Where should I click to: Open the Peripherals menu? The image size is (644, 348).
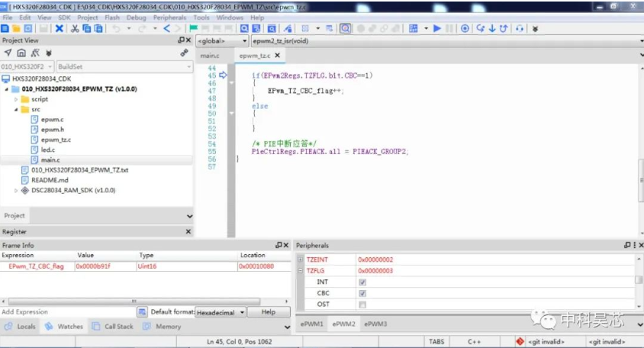coord(169,18)
